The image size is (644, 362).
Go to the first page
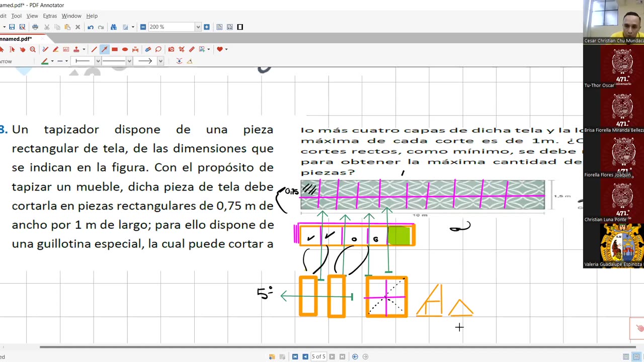295,357
